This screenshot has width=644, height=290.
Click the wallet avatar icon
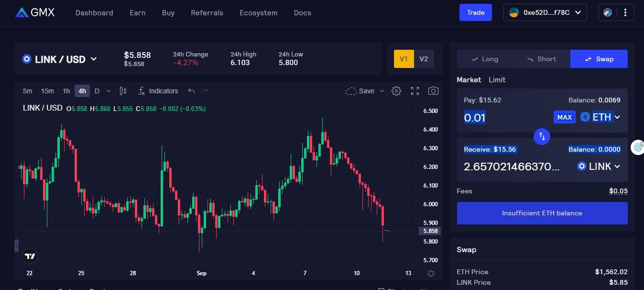(514, 13)
